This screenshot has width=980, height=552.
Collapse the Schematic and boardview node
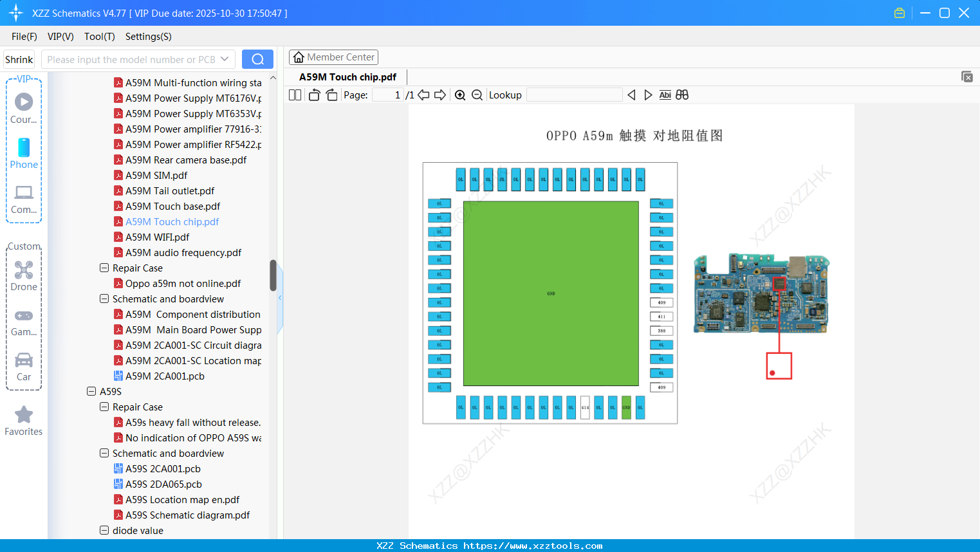(104, 299)
